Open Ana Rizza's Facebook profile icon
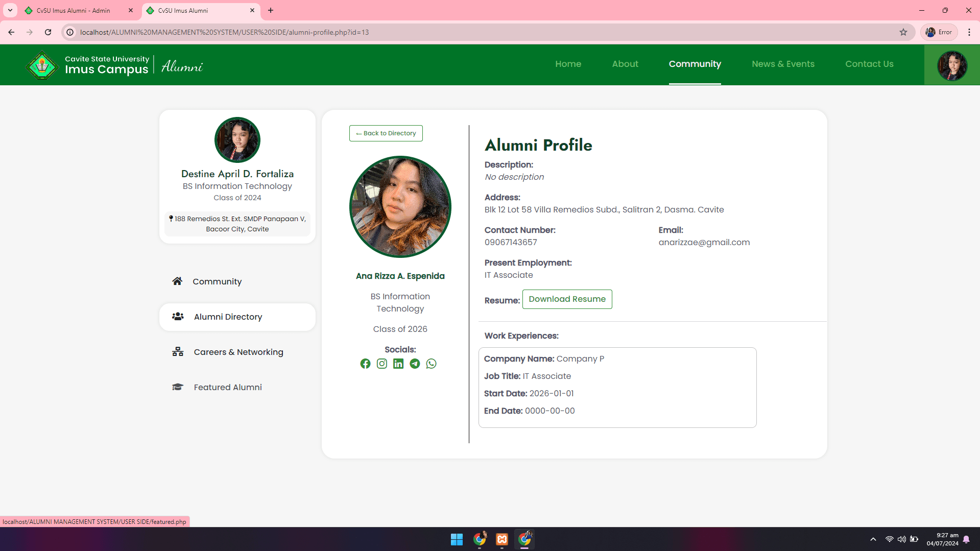The height and width of the screenshot is (551, 980). coord(365,364)
